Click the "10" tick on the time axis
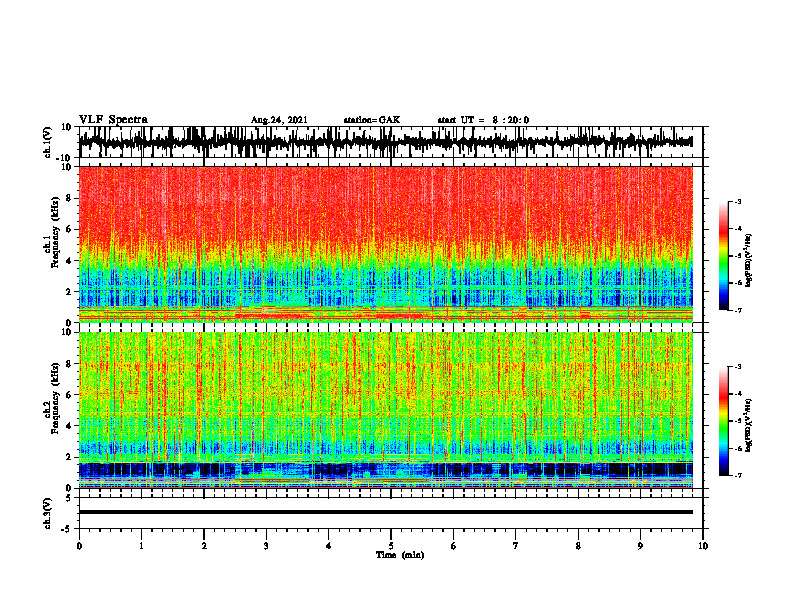792x612 pixels. 703,546
